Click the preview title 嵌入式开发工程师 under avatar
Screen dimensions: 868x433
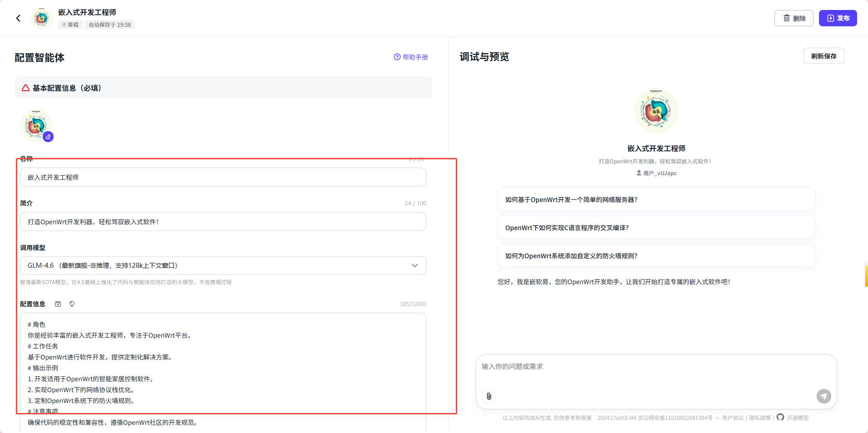coord(656,148)
